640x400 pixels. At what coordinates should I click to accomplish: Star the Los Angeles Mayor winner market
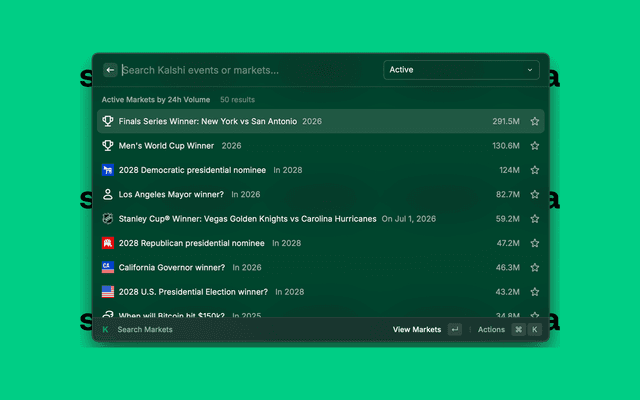click(535, 194)
